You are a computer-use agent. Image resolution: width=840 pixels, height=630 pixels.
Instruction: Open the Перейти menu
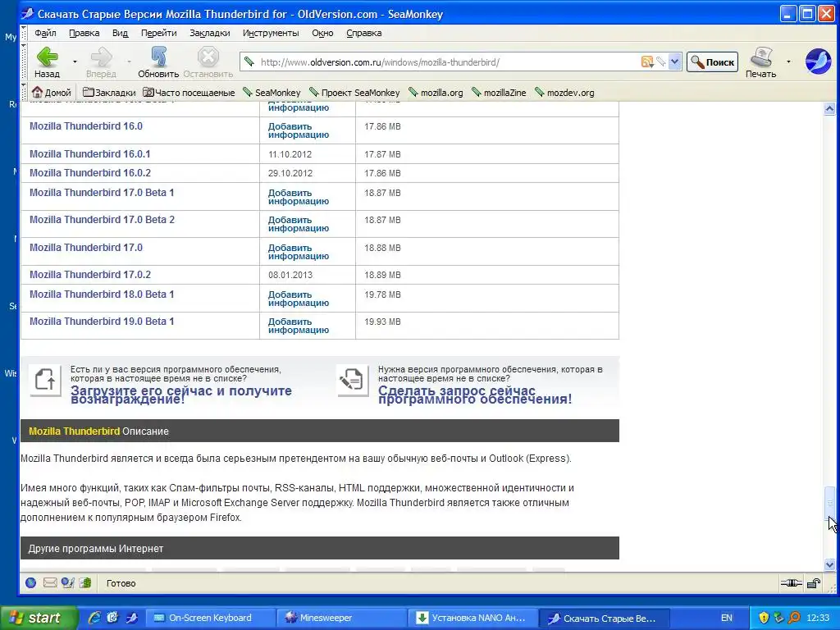(158, 33)
